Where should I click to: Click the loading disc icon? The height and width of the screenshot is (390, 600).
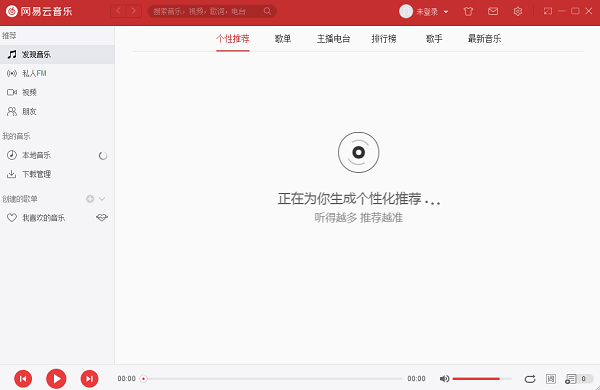(x=359, y=152)
